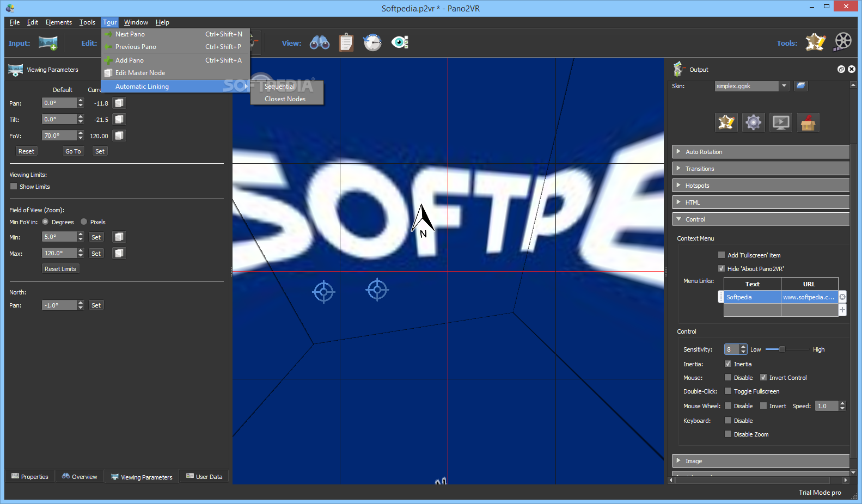This screenshot has height=504, width=862.
Task: Switch to the Properties tab
Action: (x=30, y=476)
